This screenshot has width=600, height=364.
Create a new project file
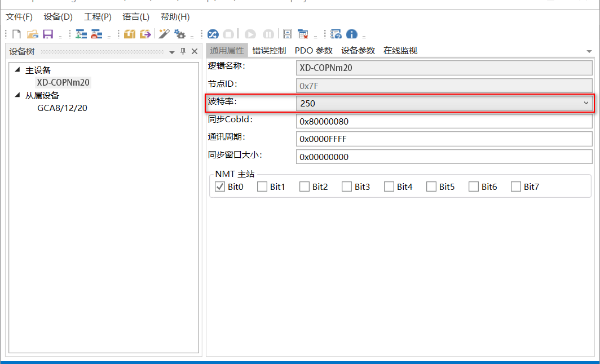16,34
